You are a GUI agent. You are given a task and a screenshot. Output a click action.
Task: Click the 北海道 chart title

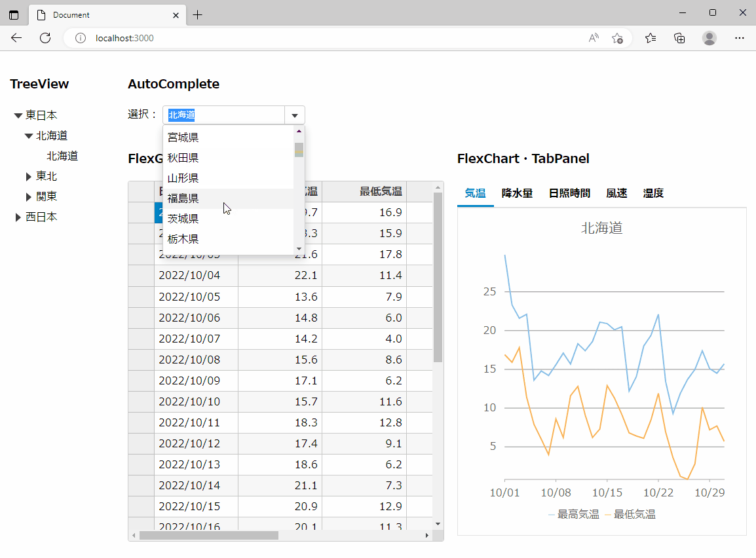(x=601, y=228)
